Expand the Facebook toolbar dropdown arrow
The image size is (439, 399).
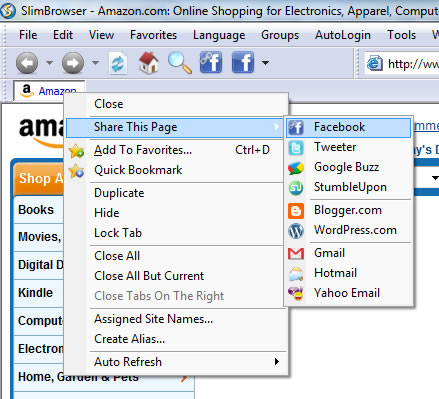click(265, 63)
